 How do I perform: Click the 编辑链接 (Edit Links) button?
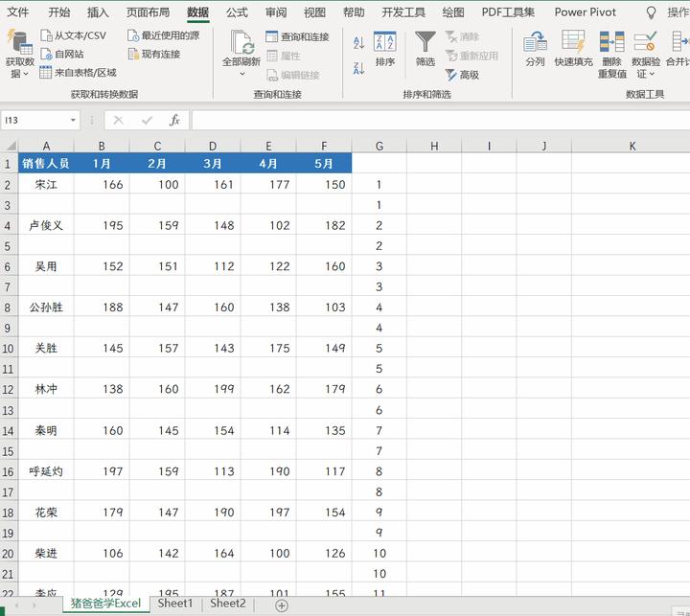point(293,76)
